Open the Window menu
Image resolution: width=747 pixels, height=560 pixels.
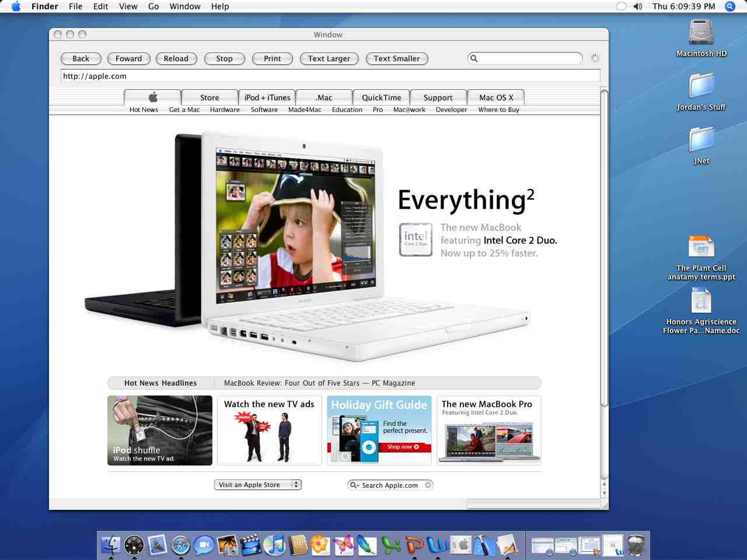click(x=185, y=6)
